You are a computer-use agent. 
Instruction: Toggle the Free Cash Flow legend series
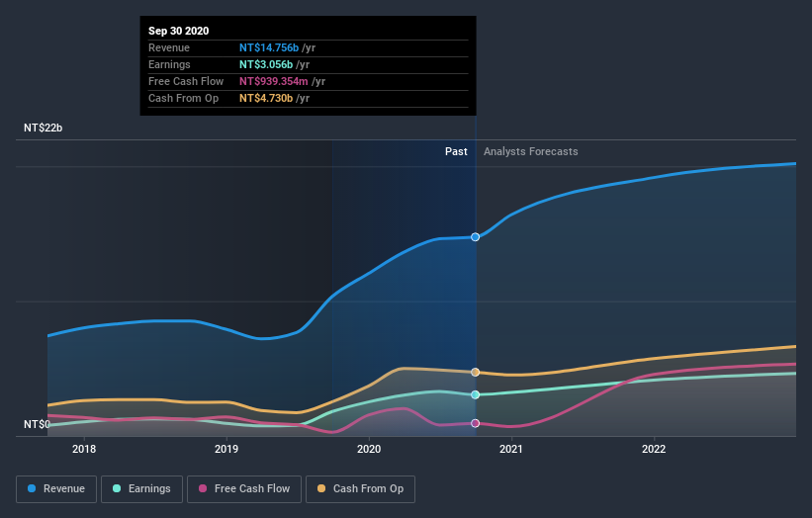click(x=244, y=489)
